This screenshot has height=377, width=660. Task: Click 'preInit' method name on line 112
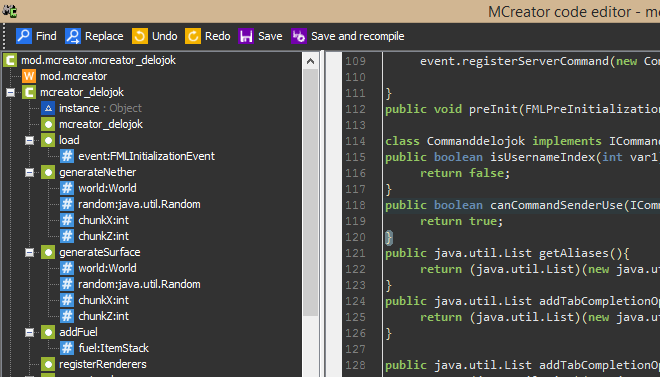pyautogui.click(x=493, y=109)
